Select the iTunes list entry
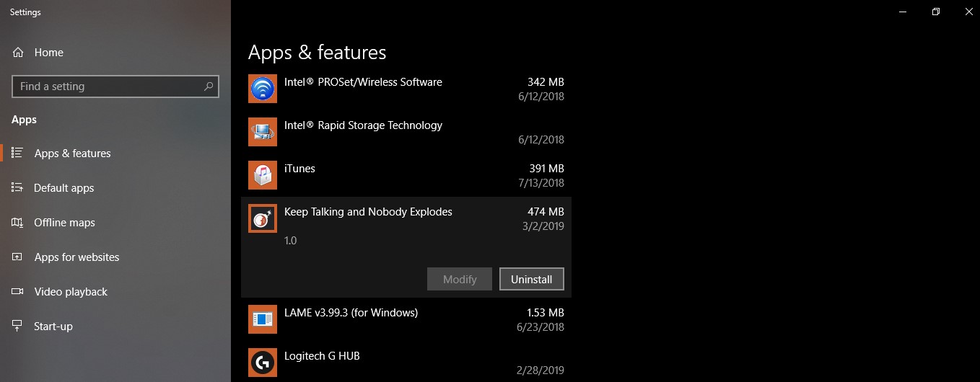This screenshot has width=980, height=382. pos(406,175)
